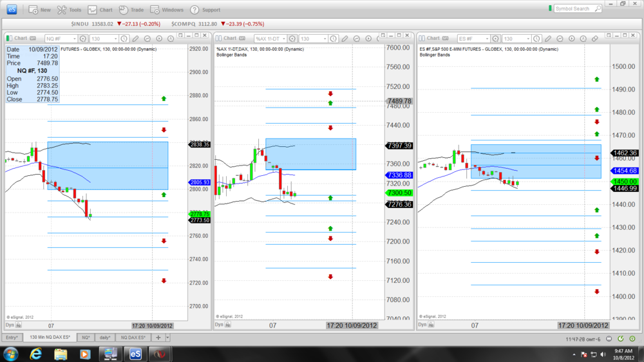Click keyboard icon beside ES Chart title

pos(445,38)
